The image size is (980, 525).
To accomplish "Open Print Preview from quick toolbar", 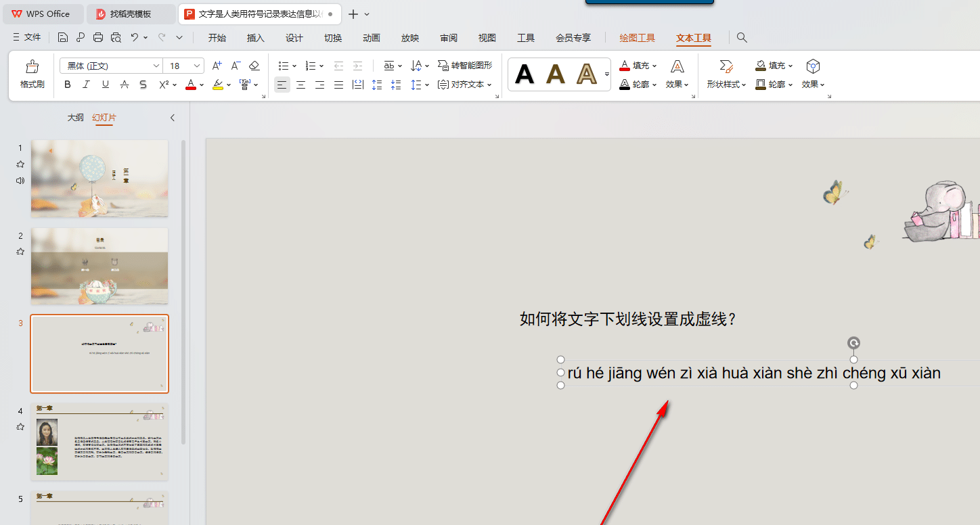I will (116, 38).
